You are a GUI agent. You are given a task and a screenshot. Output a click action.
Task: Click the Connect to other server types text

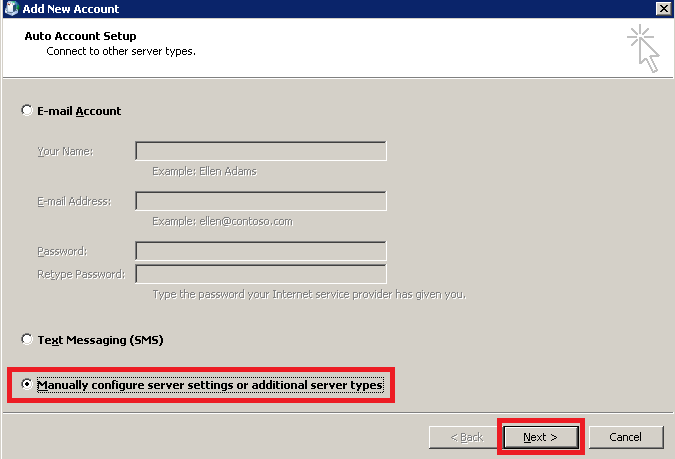(121, 51)
